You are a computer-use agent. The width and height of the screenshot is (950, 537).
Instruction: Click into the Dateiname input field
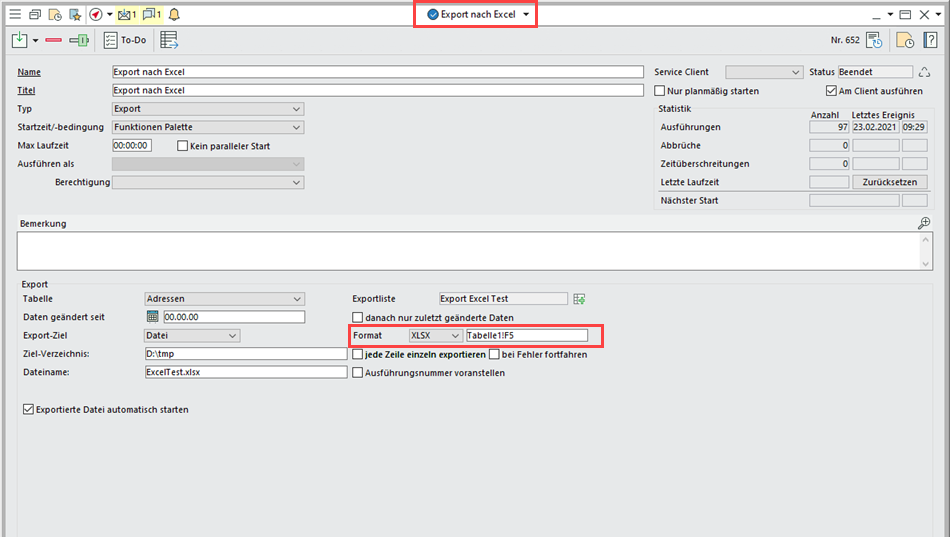pos(245,372)
